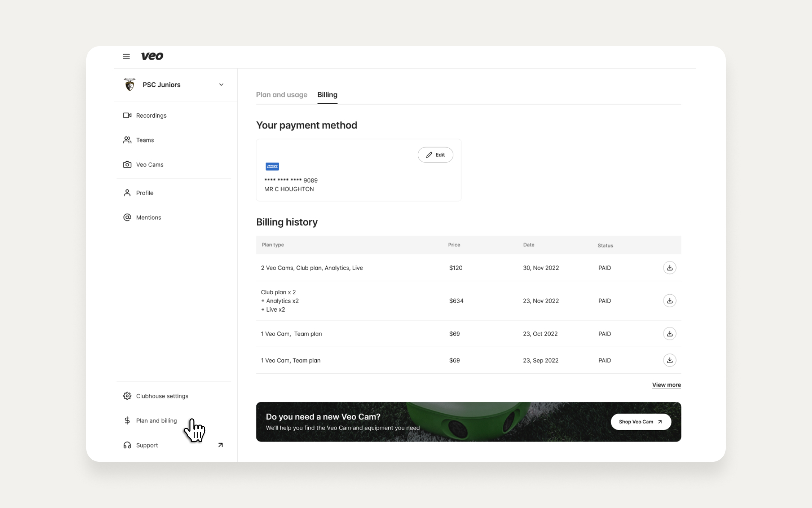Open the hamburger menu icon
The image size is (812, 508).
pos(126,56)
